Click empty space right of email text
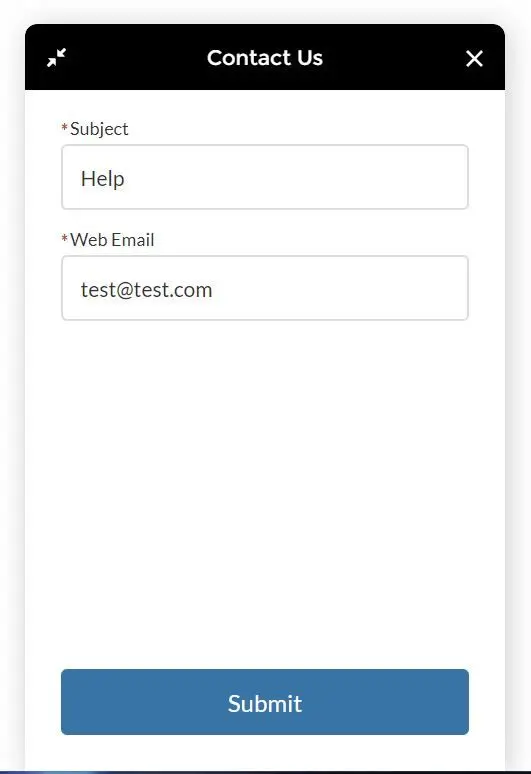This screenshot has width=531, height=774. 341,289
